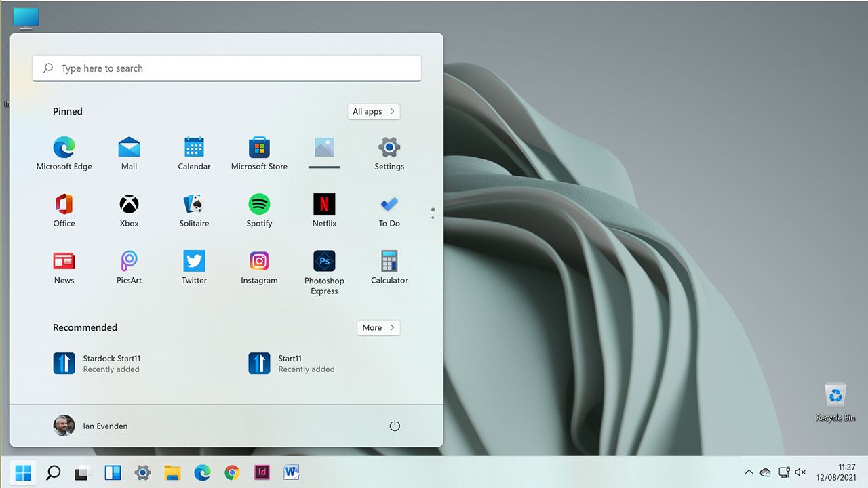Click the OneDrive cloud tray icon
The width and height of the screenshot is (868, 488).
click(766, 472)
